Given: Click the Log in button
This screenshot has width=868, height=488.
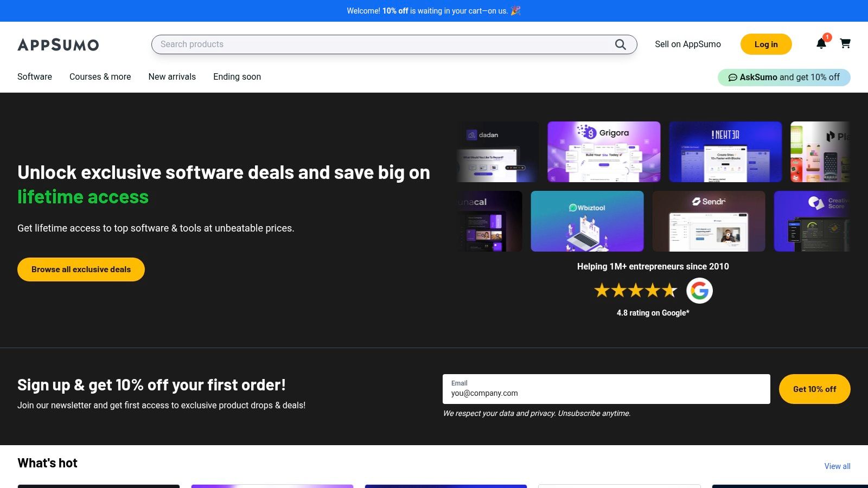Looking at the screenshot, I should [766, 44].
